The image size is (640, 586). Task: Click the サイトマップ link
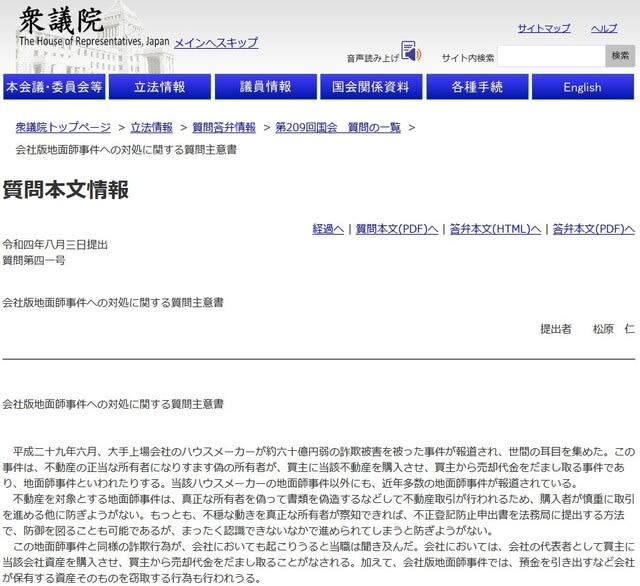click(544, 28)
